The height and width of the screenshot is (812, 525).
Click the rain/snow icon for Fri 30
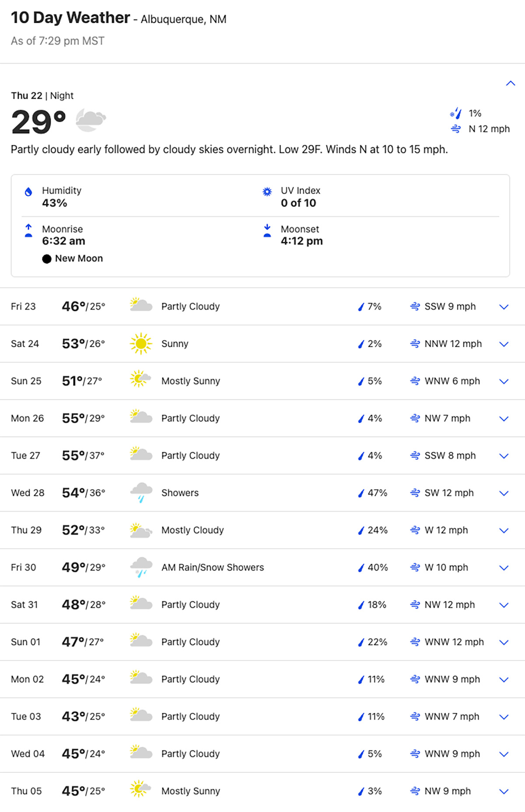[x=141, y=567]
